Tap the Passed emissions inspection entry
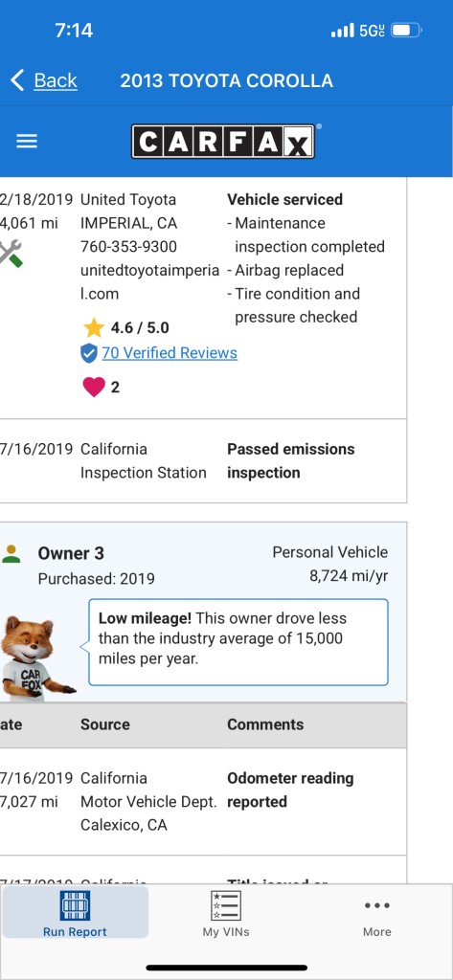This screenshot has height=980, width=453. [291, 460]
